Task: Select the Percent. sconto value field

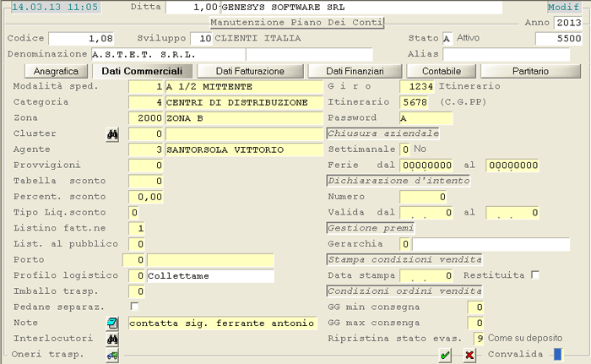Action: pos(145,196)
